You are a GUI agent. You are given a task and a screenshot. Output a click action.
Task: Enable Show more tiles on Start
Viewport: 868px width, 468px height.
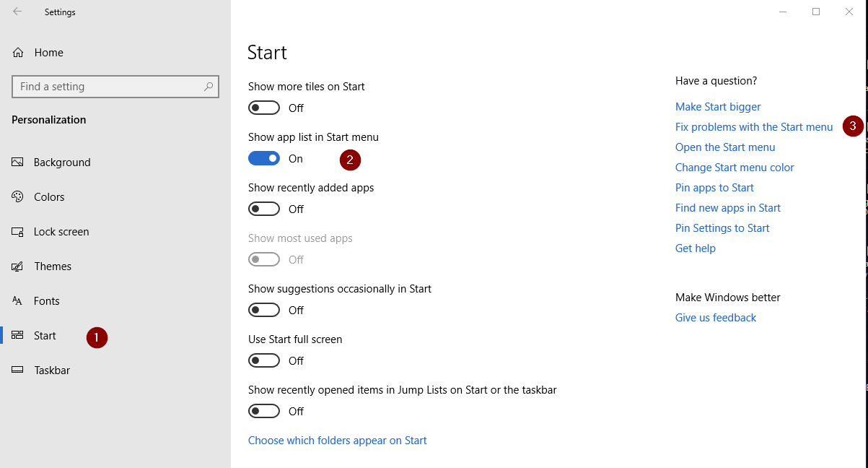click(x=264, y=108)
